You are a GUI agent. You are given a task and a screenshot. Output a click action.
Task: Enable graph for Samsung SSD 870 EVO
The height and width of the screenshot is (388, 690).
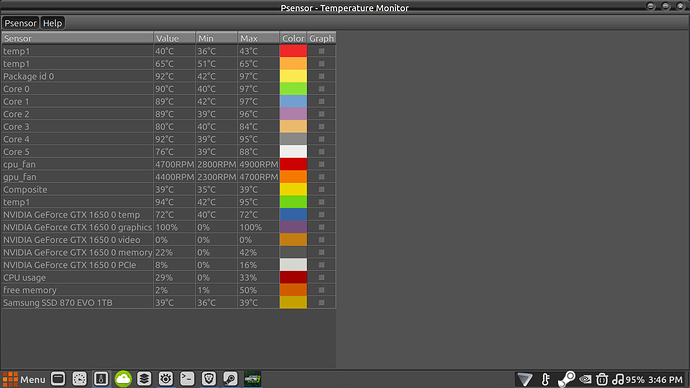tap(322, 303)
